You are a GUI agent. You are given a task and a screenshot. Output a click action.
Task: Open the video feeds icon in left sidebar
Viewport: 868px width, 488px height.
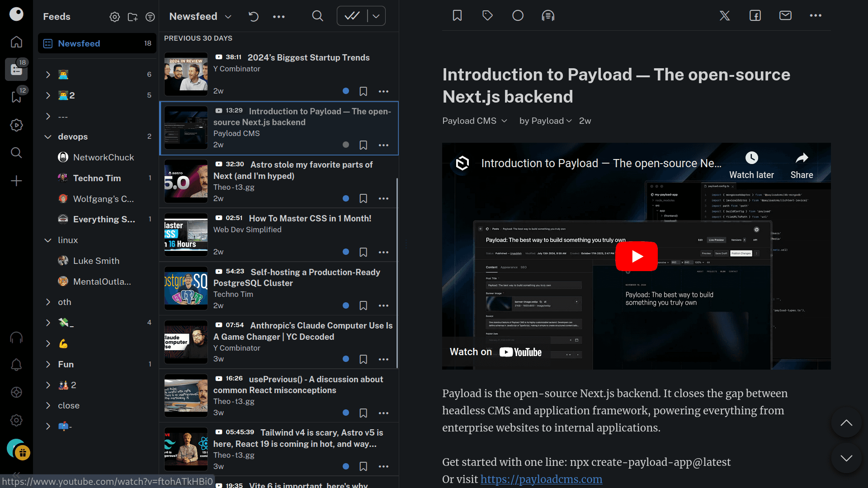16,125
